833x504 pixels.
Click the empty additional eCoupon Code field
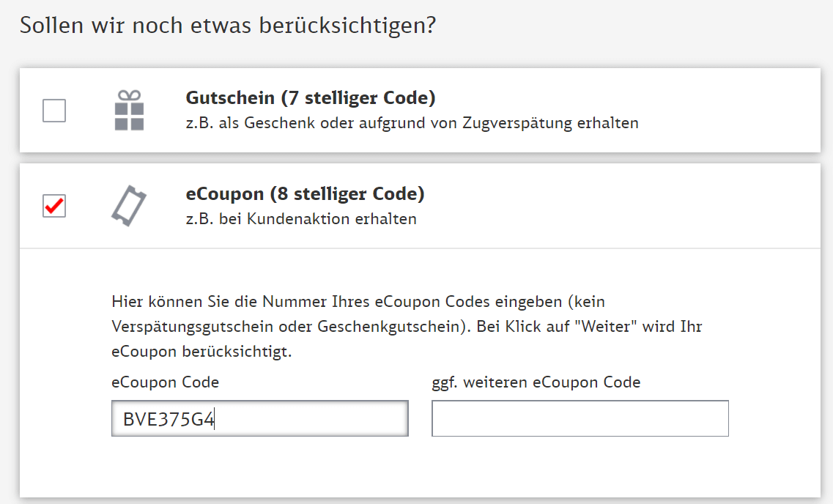pyautogui.click(x=580, y=419)
